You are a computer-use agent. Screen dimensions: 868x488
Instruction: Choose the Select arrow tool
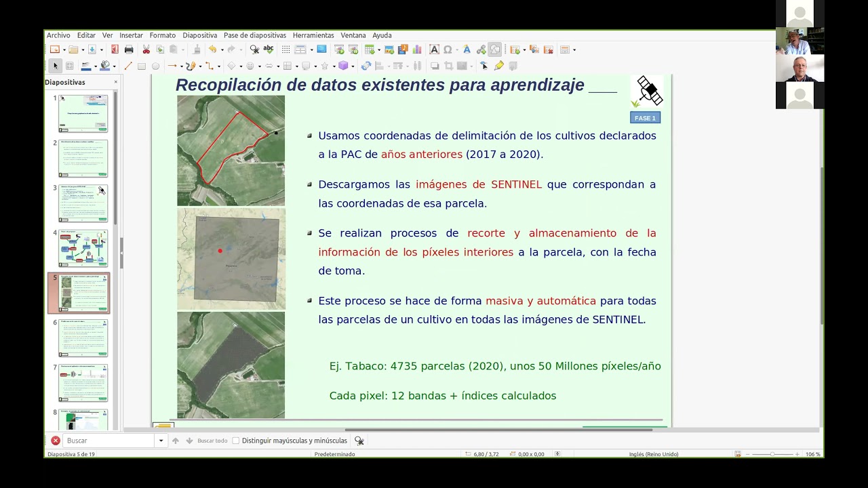[56, 66]
